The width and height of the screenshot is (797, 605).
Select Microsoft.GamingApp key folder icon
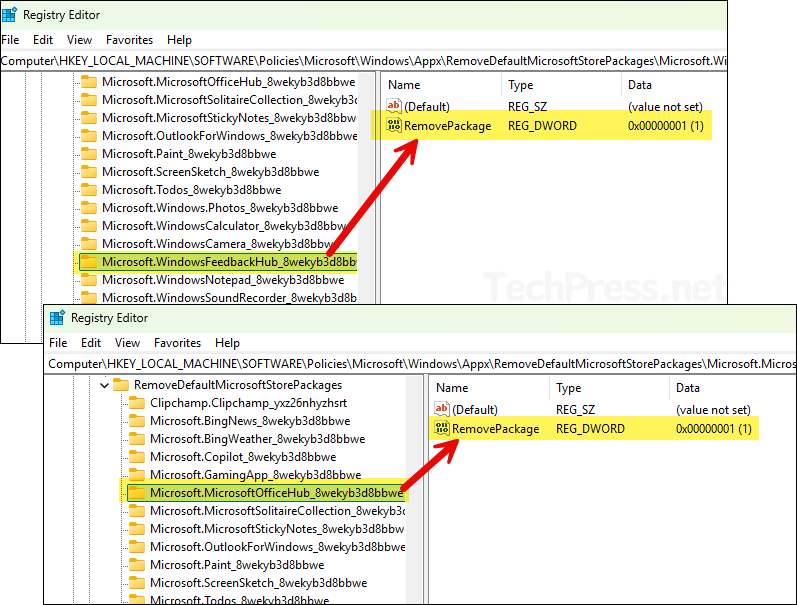pyautogui.click(x=137, y=475)
